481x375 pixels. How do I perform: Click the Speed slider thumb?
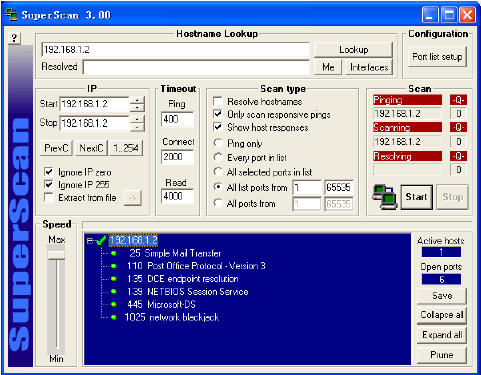click(56, 255)
